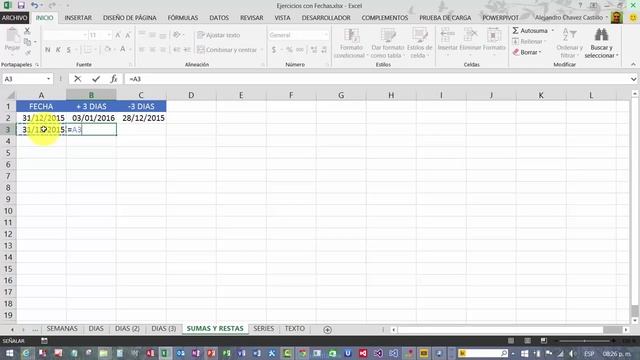Click the Copy icon in clipboard group
The height and width of the screenshot is (360, 640).
tap(27, 42)
